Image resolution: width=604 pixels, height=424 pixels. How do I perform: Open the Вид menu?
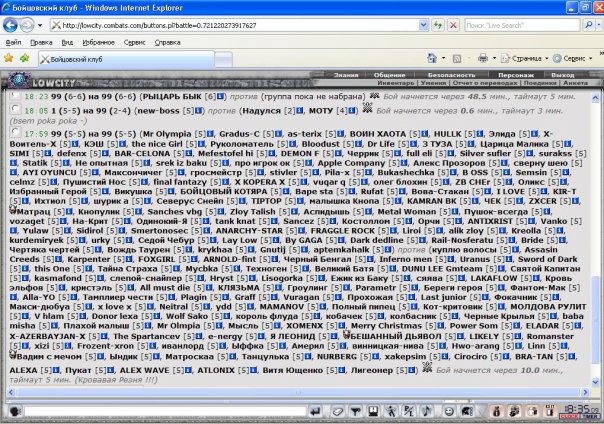click(x=67, y=42)
